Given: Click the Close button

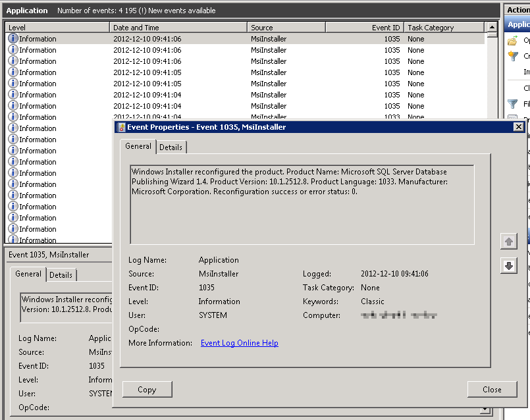Looking at the screenshot, I should [492, 389].
